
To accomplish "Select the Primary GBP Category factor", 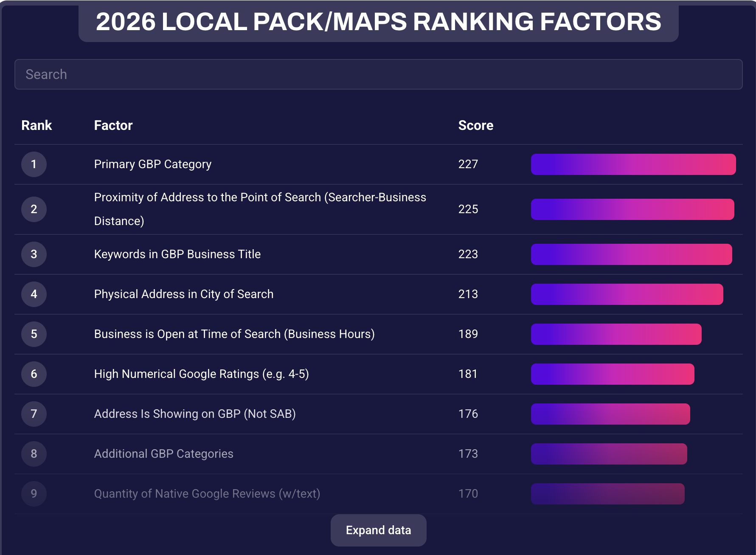I will [153, 164].
